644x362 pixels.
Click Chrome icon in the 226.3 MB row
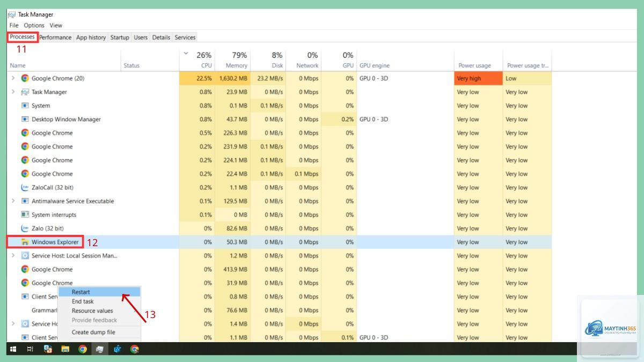coord(25,133)
